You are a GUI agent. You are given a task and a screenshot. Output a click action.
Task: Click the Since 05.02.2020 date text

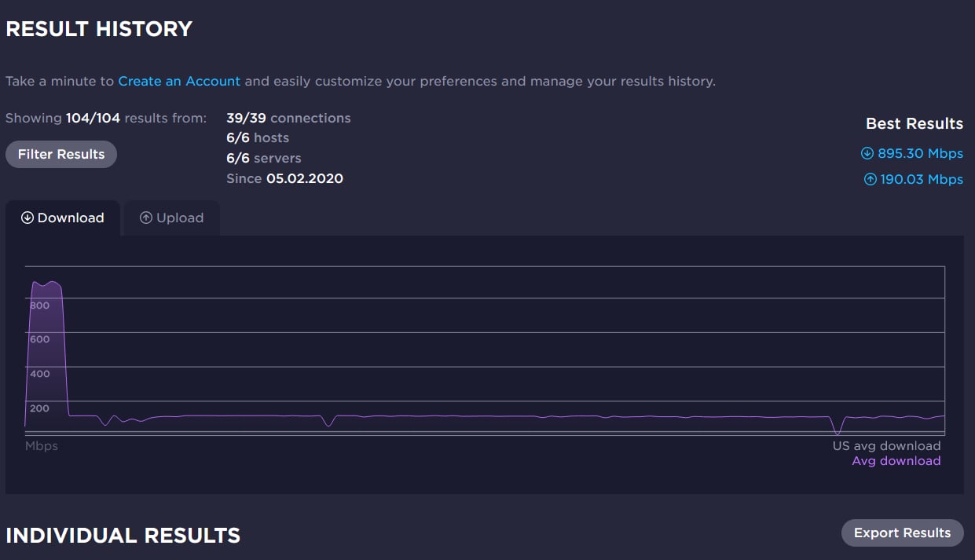[284, 178]
